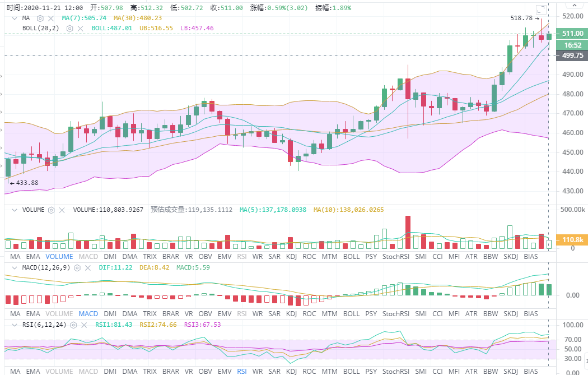Open the BIAS indicator
The height and width of the screenshot is (375, 588).
530,257
